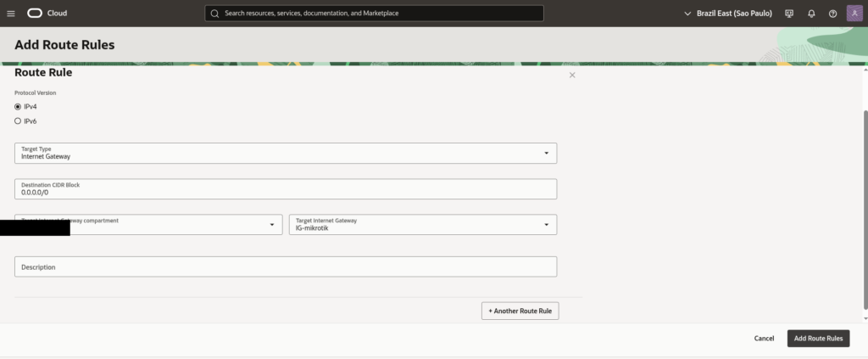Click the Add Route Rules button
The width and height of the screenshot is (868, 359).
click(818, 339)
